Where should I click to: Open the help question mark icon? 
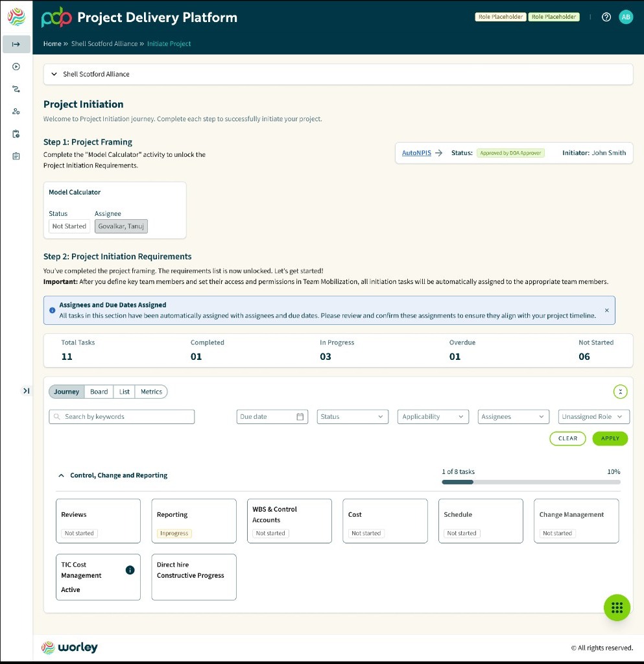[x=606, y=17]
